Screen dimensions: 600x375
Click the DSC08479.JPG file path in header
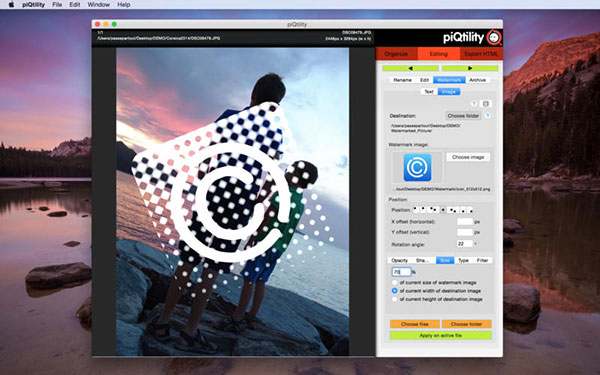pyautogui.click(x=158, y=39)
